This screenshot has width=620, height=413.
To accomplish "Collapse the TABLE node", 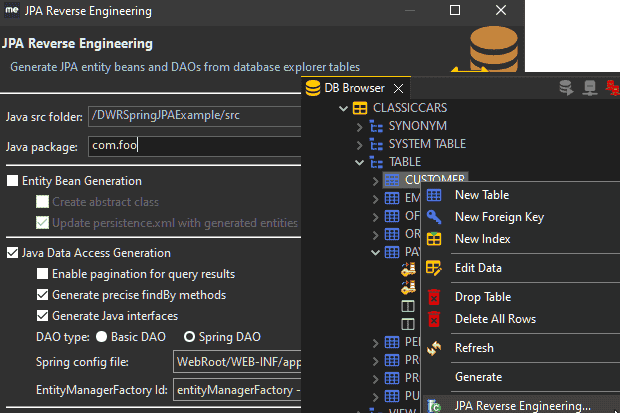I will (x=359, y=162).
